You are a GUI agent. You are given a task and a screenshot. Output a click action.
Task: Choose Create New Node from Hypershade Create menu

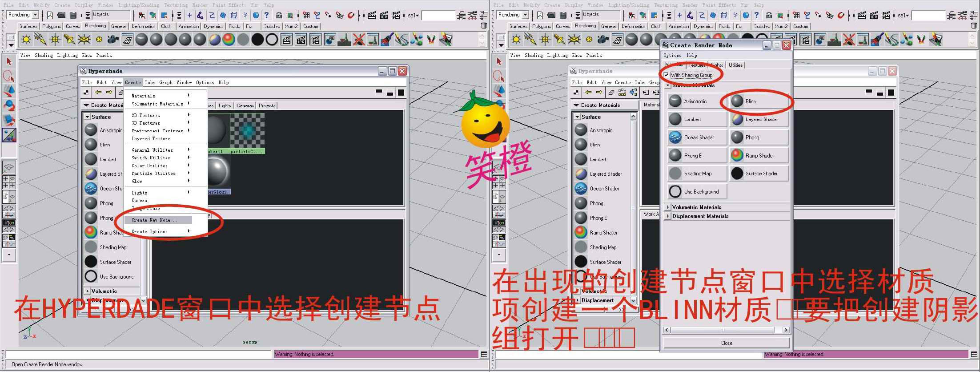pos(158,220)
